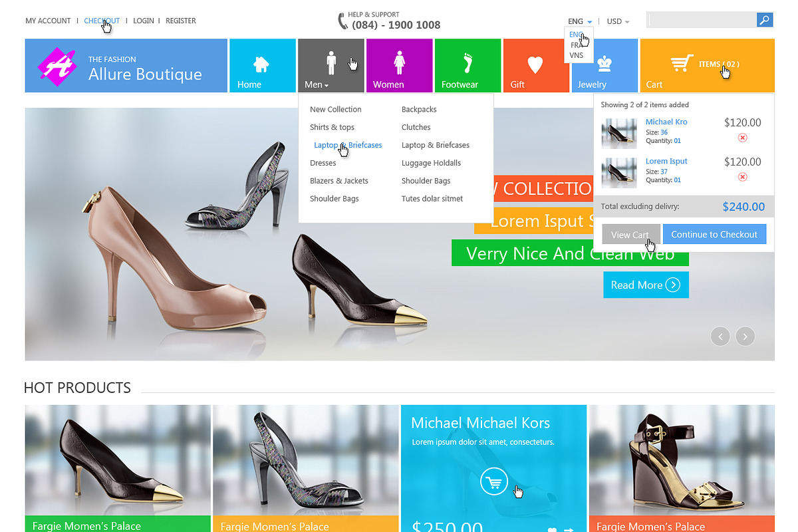Click Lorem Isput shoe thumbnail in cart

coord(619,172)
